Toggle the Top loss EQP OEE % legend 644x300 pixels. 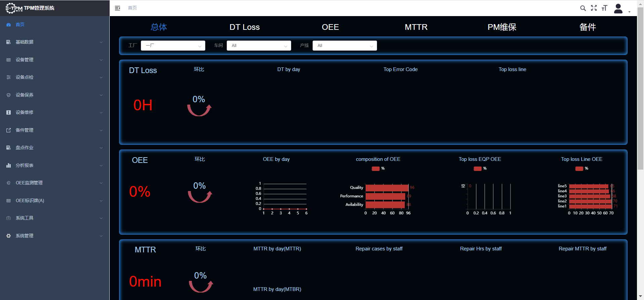coord(480,169)
